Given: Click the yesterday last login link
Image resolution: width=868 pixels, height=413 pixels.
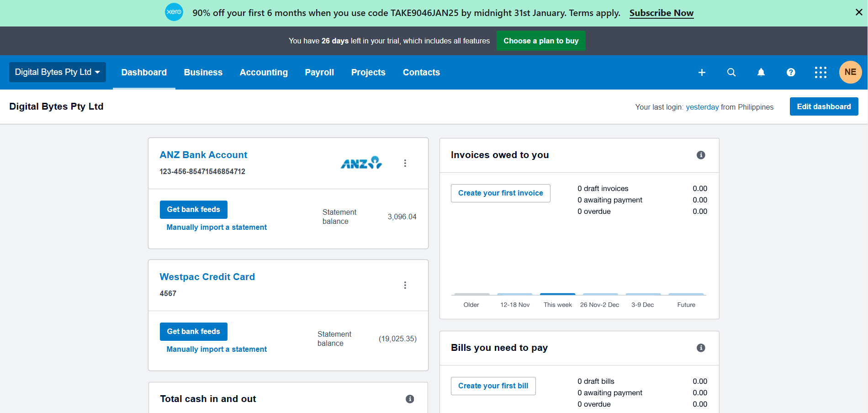Looking at the screenshot, I should (x=702, y=107).
